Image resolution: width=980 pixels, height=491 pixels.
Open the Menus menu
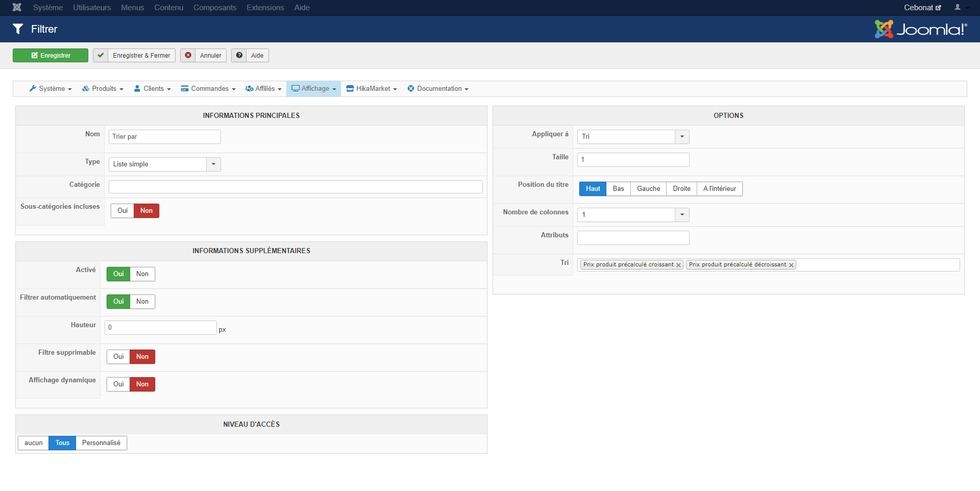click(133, 8)
